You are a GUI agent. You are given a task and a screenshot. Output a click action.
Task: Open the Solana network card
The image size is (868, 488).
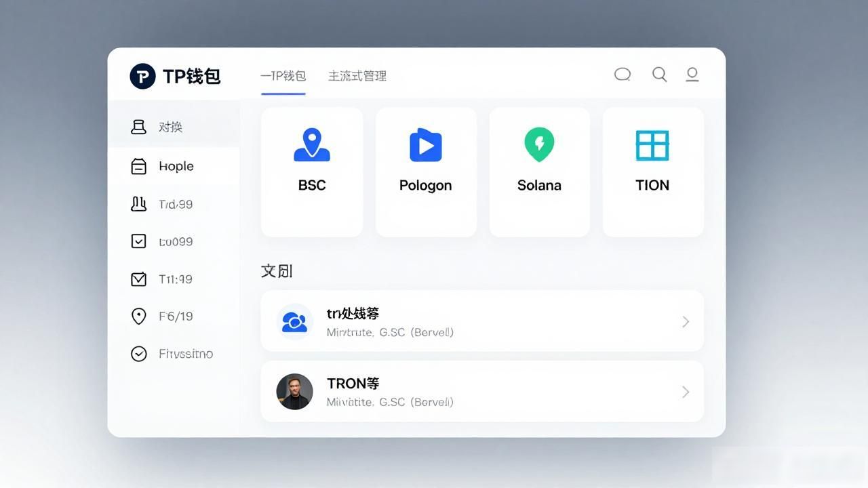tap(539, 172)
